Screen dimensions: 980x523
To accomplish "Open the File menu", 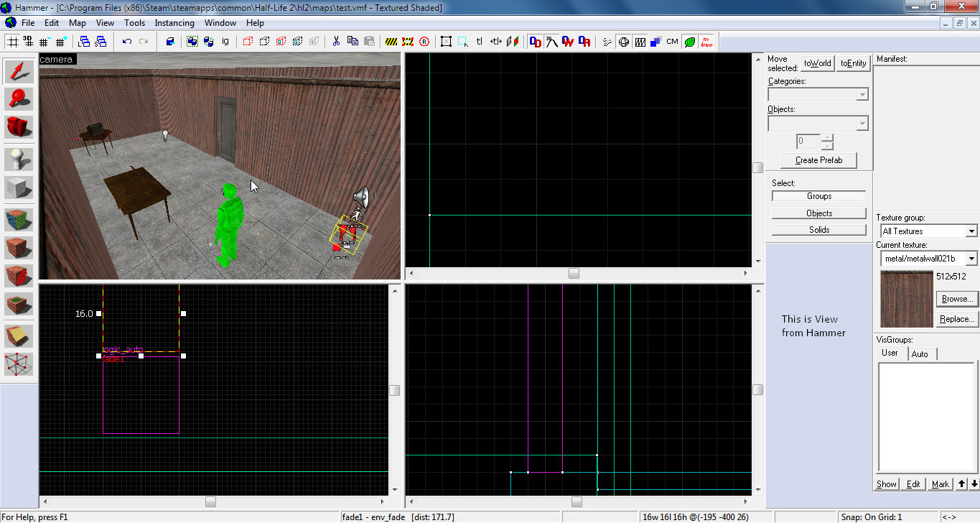I will point(28,23).
